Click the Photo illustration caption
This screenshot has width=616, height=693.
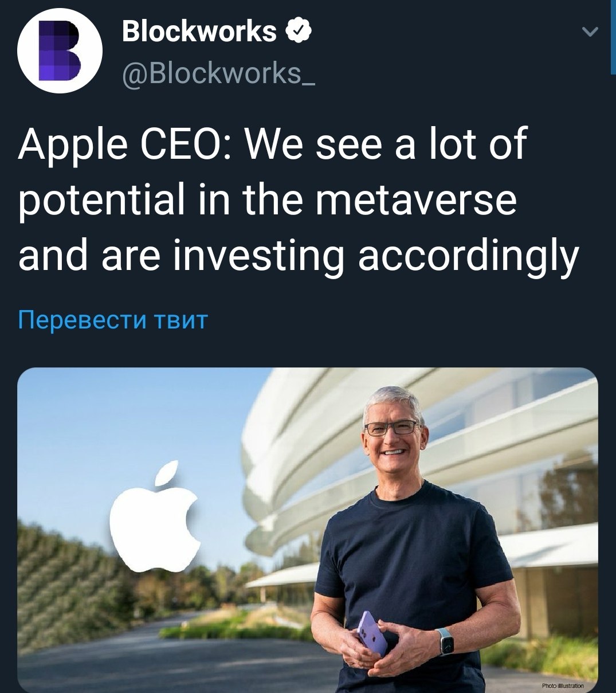coord(563,686)
